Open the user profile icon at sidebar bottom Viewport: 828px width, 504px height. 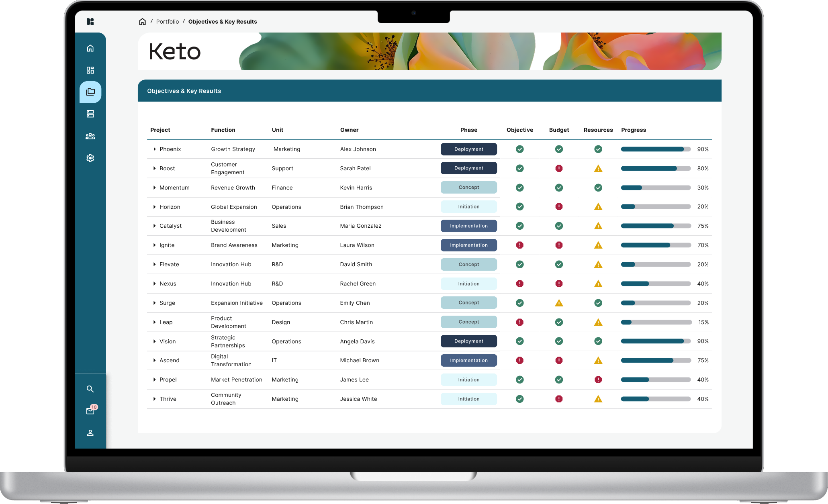click(x=90, y=433)
